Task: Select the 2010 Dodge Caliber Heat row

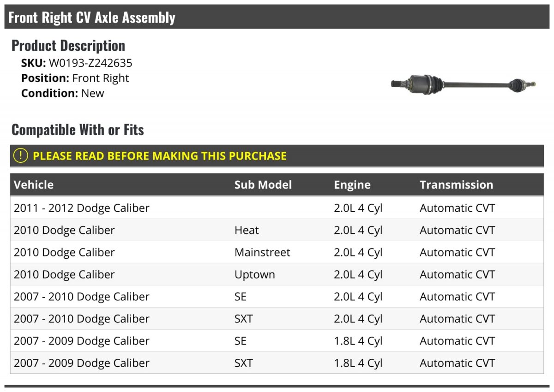Action: point(64,230)
